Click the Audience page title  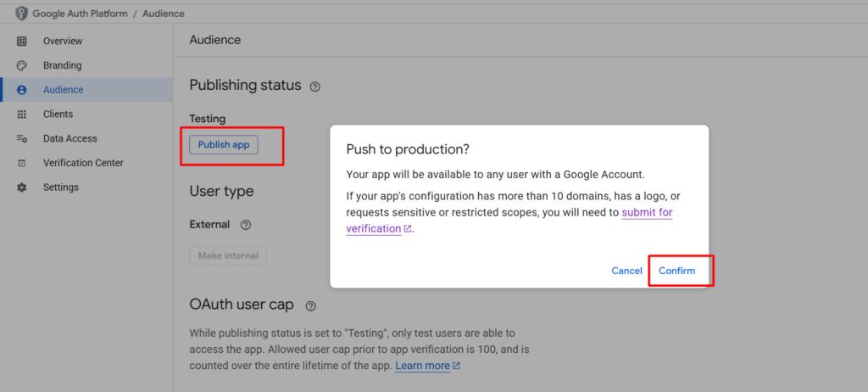tap(214, 40)
